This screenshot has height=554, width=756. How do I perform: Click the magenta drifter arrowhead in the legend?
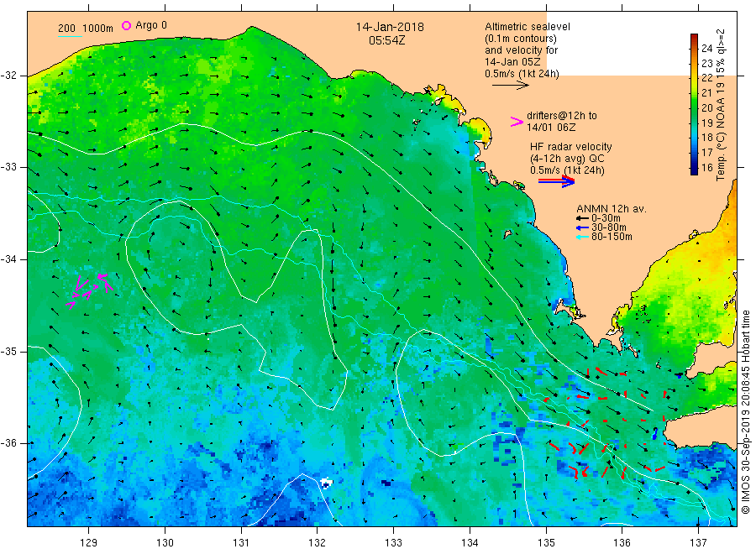point(517,122)
